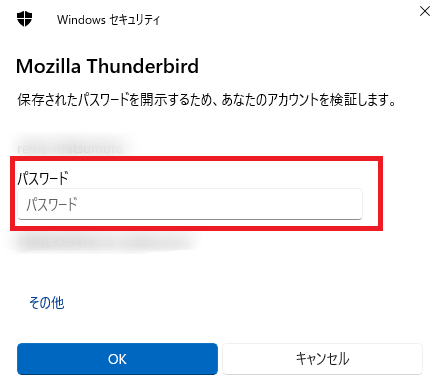The height and width of the screenshot is (389, 441).
Task: Focus the パスワード input field
Action: tap(190, 204)
